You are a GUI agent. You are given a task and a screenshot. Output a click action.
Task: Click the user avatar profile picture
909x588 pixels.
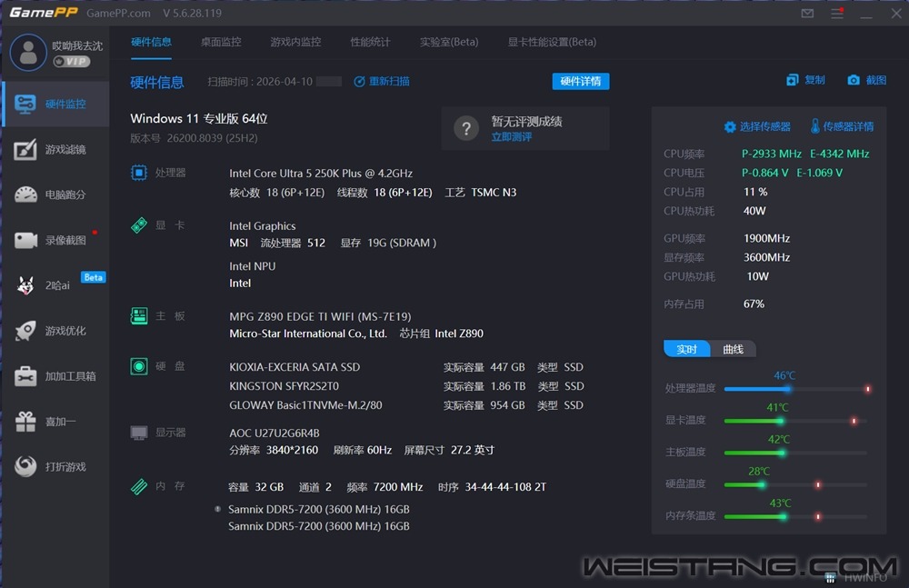28,53
